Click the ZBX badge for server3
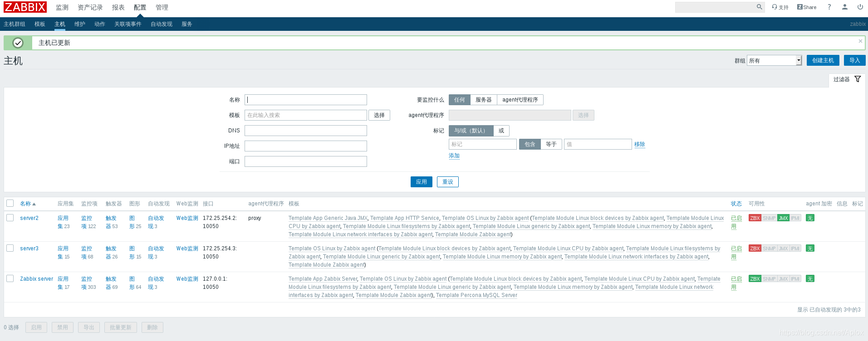 click(755, 248)
